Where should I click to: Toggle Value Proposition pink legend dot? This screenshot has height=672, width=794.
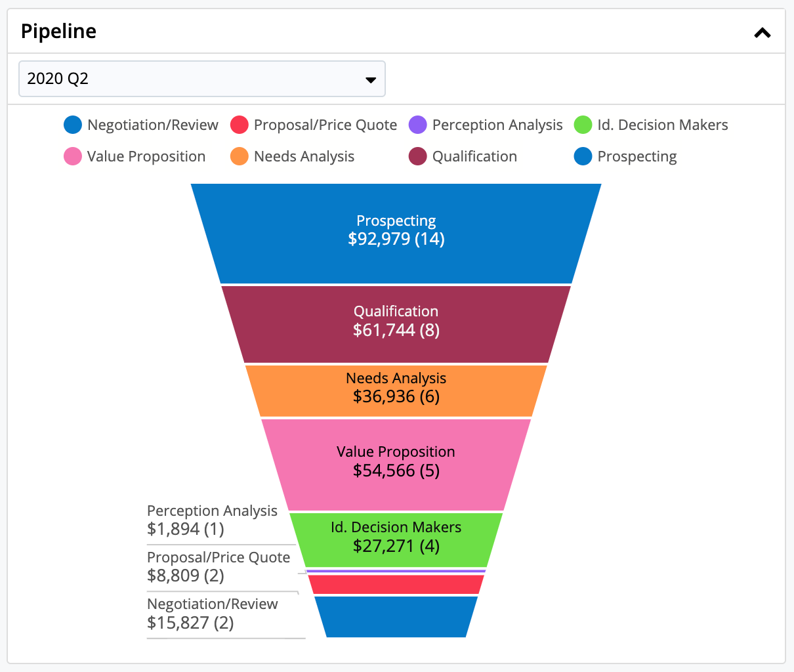[x=73, y=156]
